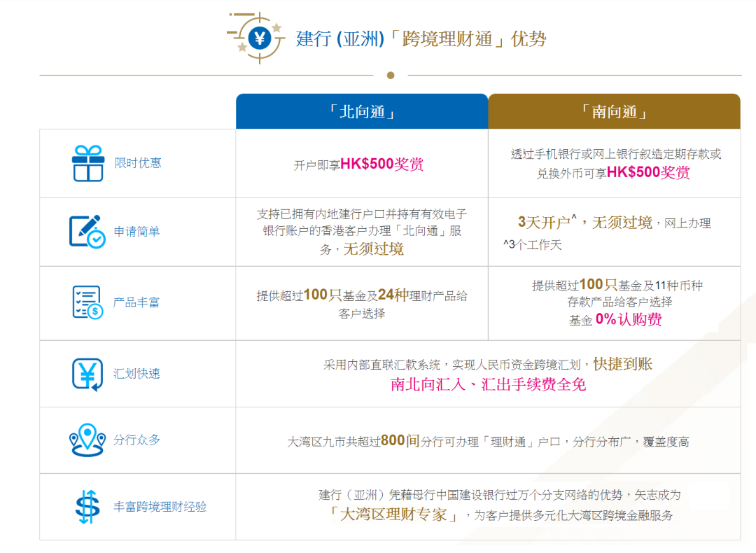Click the 产品丰富 row label
756x553 pixels.
(136, 302)
